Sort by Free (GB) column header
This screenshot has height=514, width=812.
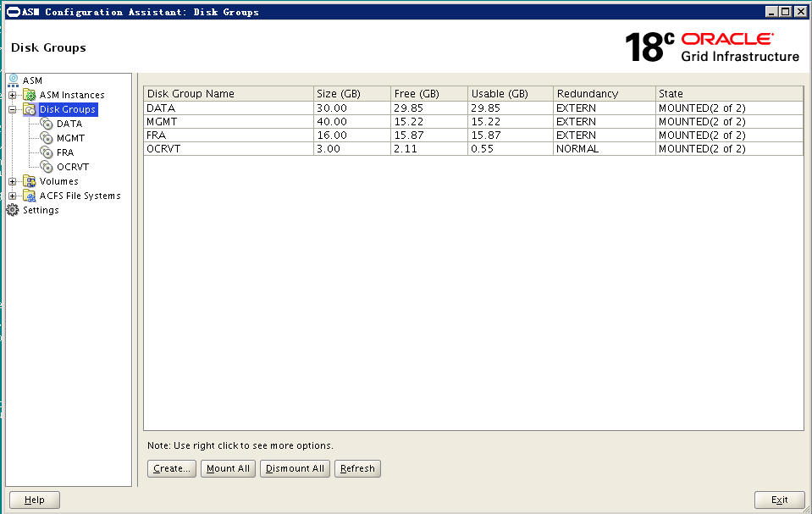click(x=429, y=94)
